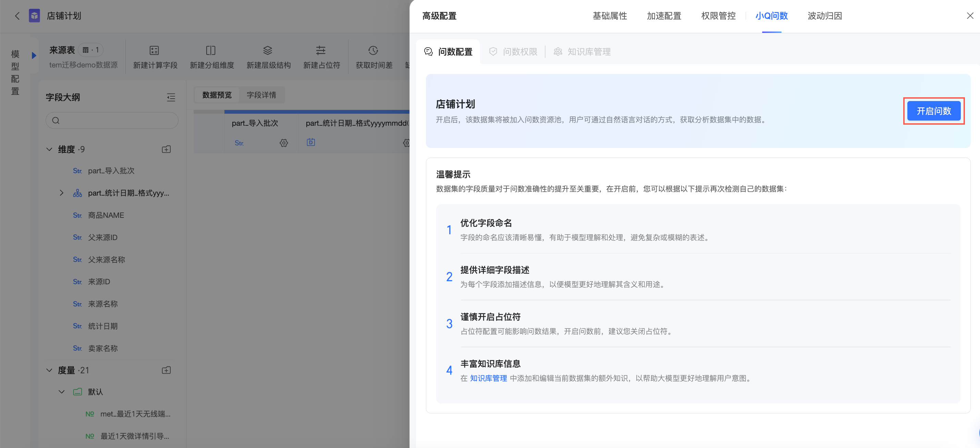Collapse the 维度 section
This screenshot has height=448, width=980.
(x=49, y=149)
